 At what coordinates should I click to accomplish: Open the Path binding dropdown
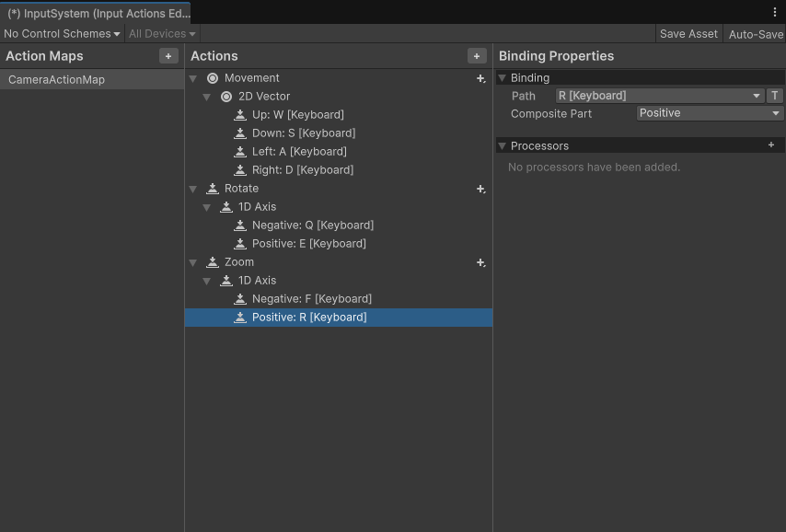[659, 96]
